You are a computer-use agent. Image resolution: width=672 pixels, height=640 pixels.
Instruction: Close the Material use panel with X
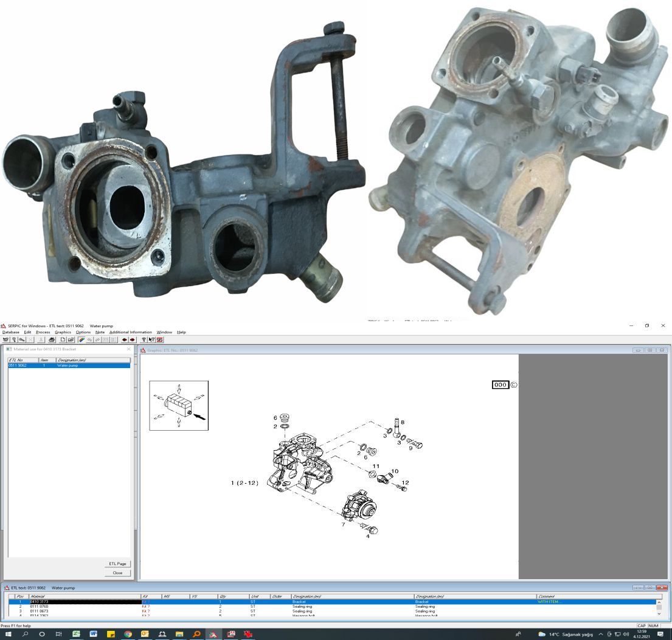[x=128, y=349]
